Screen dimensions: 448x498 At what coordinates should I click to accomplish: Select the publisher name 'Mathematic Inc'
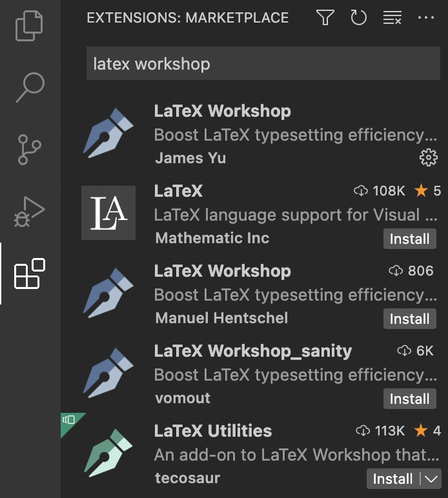[x=212, y=238]
